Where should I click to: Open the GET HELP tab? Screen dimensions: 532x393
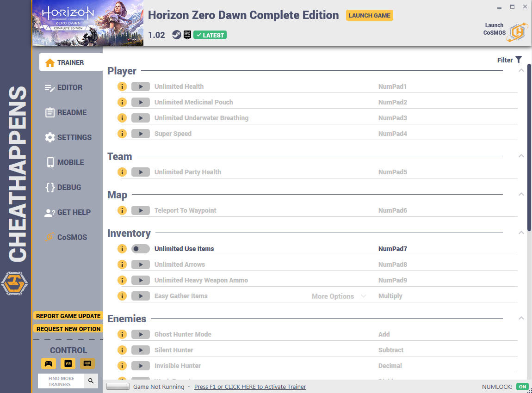coord(68,212)
